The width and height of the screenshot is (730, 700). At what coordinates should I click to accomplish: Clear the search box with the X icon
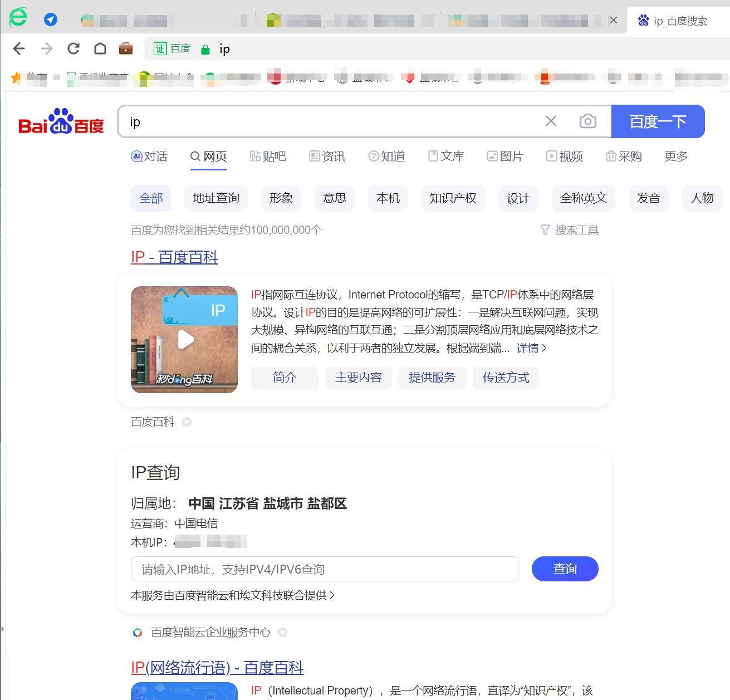click(x=551, y=121)
